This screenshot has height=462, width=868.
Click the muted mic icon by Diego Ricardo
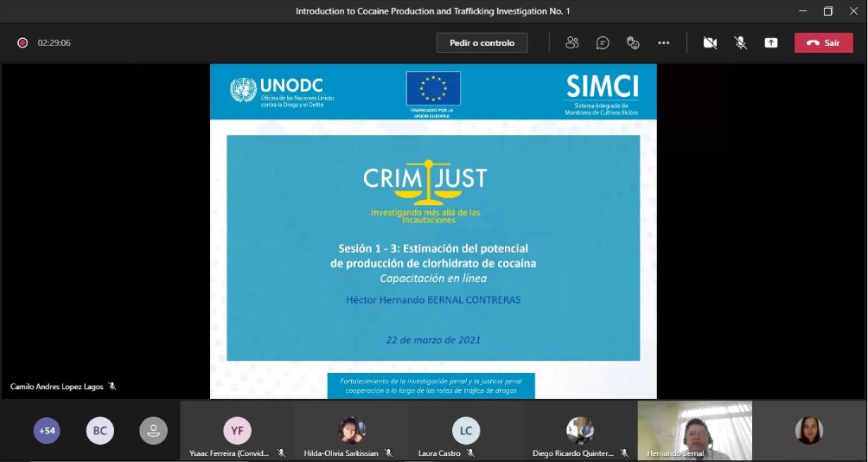coord(624,453)
